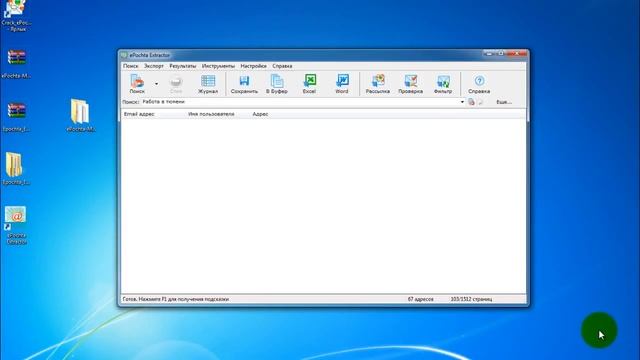The width and height of the screenshot is (640, 360).
Task: Launch the Рассылка mailing tool
Action: click(378, 84)
